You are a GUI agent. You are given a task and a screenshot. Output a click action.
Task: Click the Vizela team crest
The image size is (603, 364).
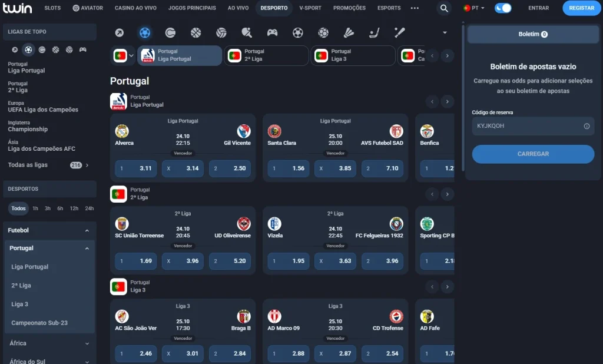[274, 224]
